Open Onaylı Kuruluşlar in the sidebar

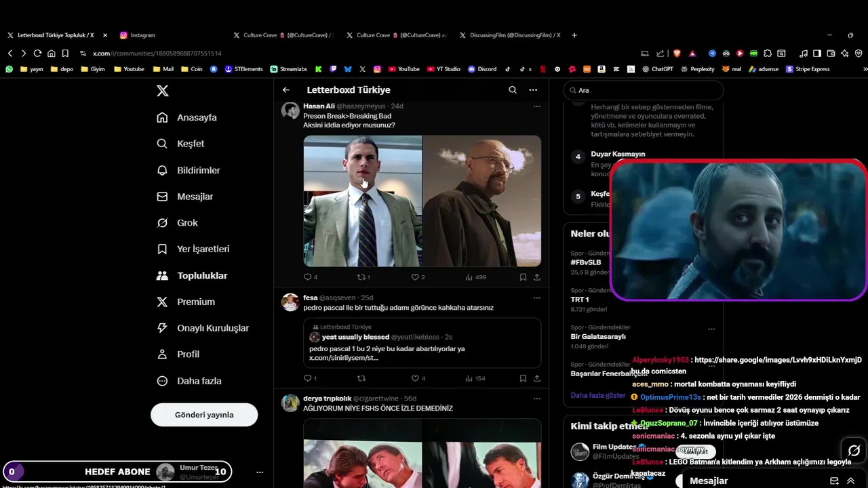tap(202, 328)
